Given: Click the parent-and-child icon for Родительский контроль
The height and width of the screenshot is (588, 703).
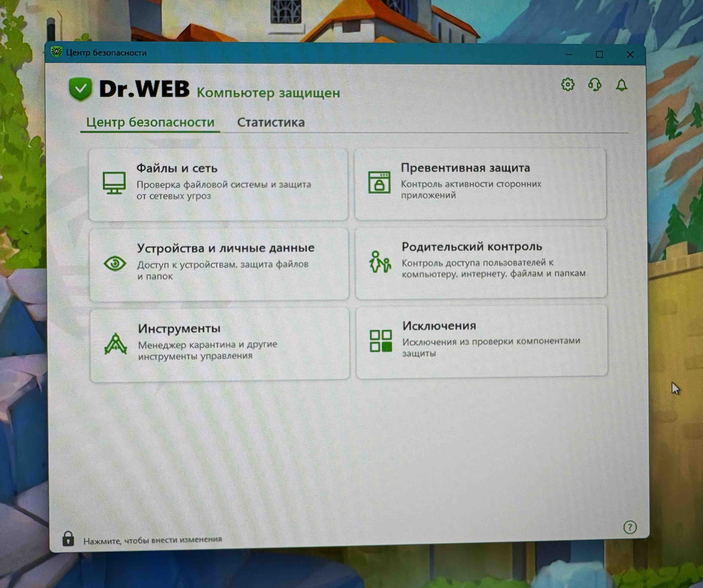Looking at the screenshot, I should (x=380, y=262).
